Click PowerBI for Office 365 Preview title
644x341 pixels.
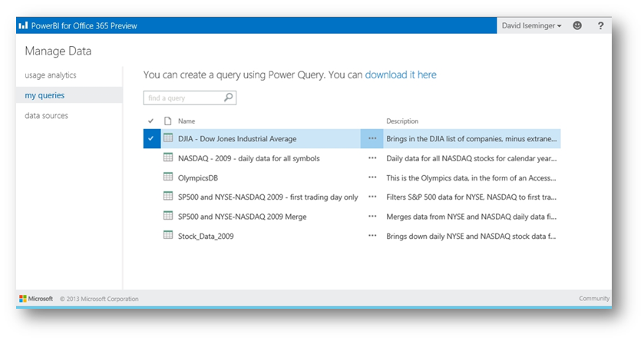[x=84, y=26]
